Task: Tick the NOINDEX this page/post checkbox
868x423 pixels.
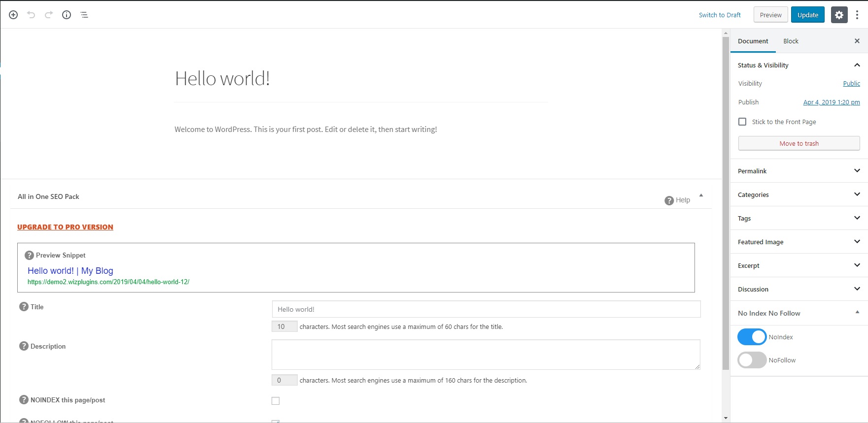Action: (x=276, y=401)
